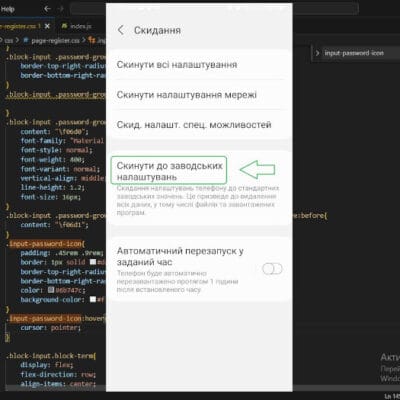Screen dimensions: 400x400
Task: Click page-register.css in the breadcrumb
Action: [x=55, y=41]
